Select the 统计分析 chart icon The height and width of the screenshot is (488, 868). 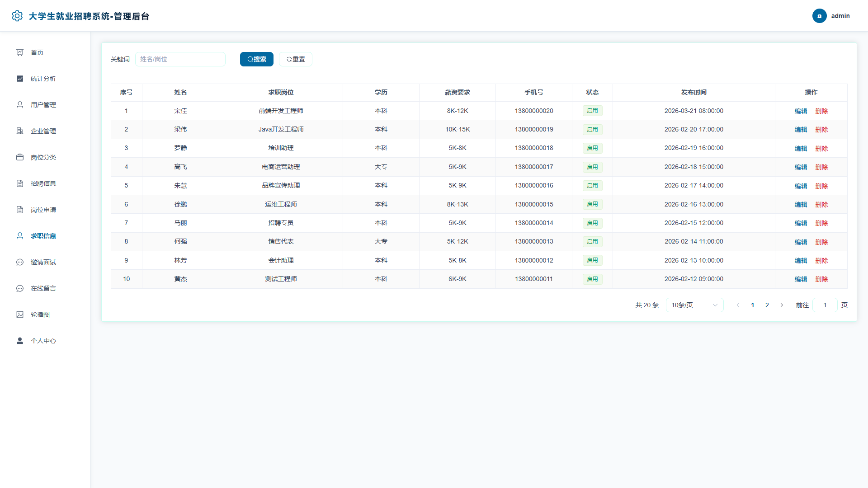click(x=20, y=79)
